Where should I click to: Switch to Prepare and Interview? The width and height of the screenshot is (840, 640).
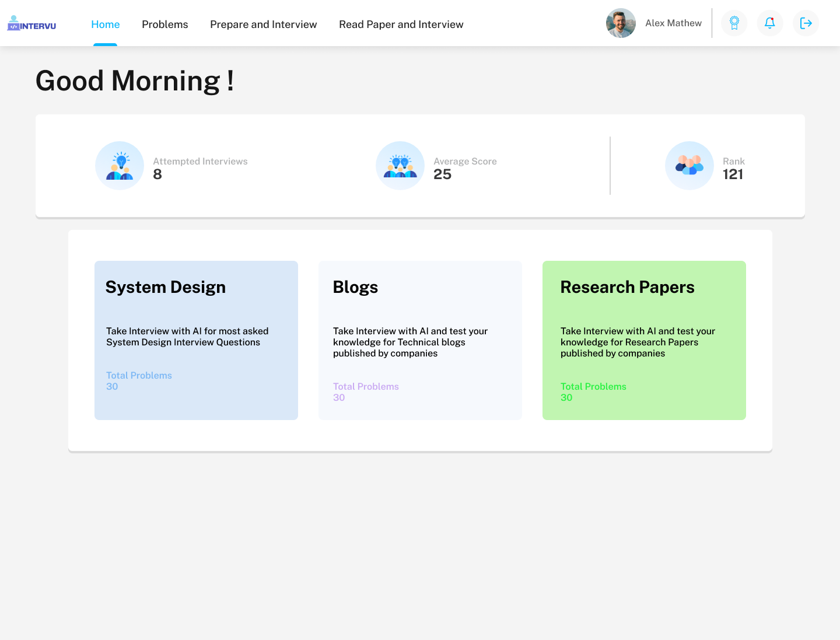point(263,25)
